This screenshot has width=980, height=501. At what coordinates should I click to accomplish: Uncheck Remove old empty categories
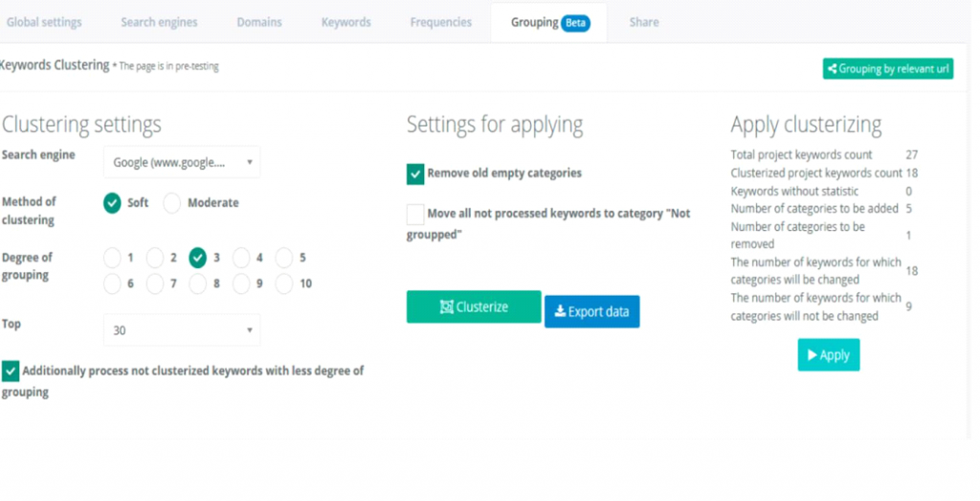point(415,173)
